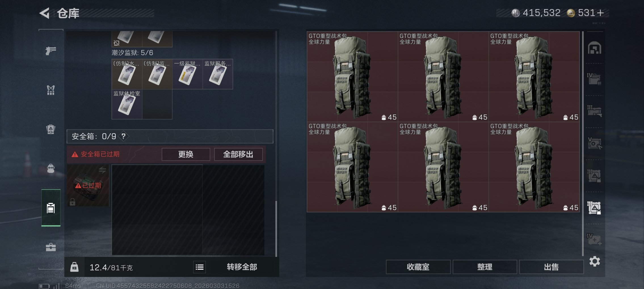
Task: Click the left inventory vertical scrollbar
Action: pos(276,228)
